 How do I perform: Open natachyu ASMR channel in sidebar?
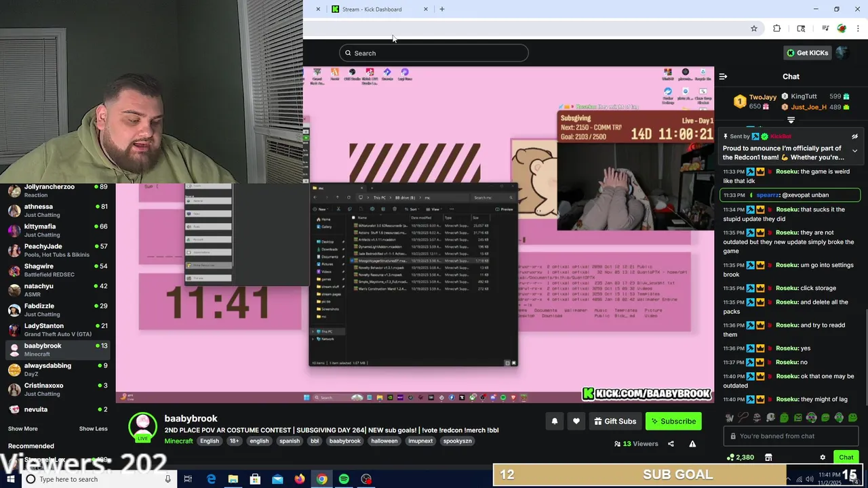pos(58,290)
